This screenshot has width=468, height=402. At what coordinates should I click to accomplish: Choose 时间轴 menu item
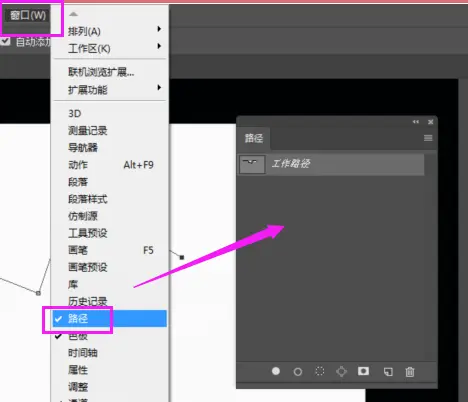point(110,353)
